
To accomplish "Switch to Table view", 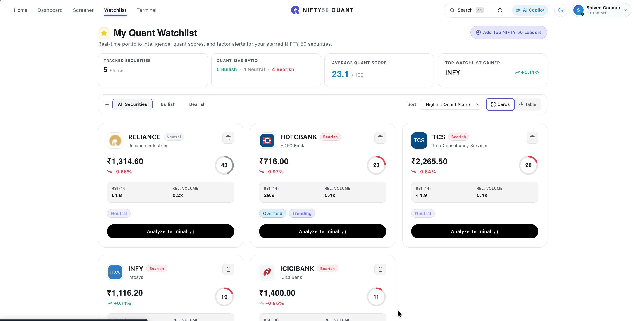I will [527, 104].
